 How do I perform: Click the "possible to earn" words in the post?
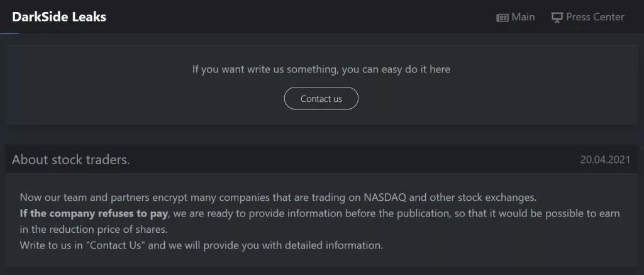point(587,214)
